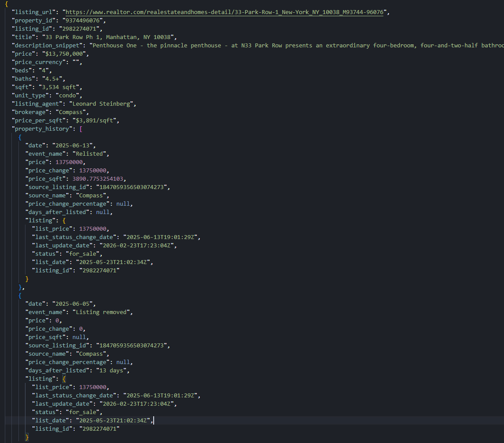The height and width of the screenshot is (443, 504).
Task: Click the price_change value 13750000
Action: coord(93,171)
